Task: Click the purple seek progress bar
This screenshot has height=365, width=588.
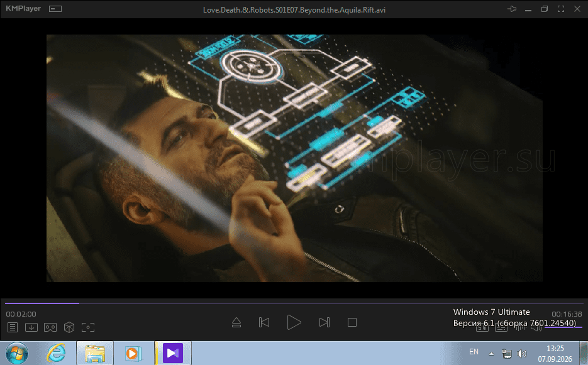Action: [294, 303]
